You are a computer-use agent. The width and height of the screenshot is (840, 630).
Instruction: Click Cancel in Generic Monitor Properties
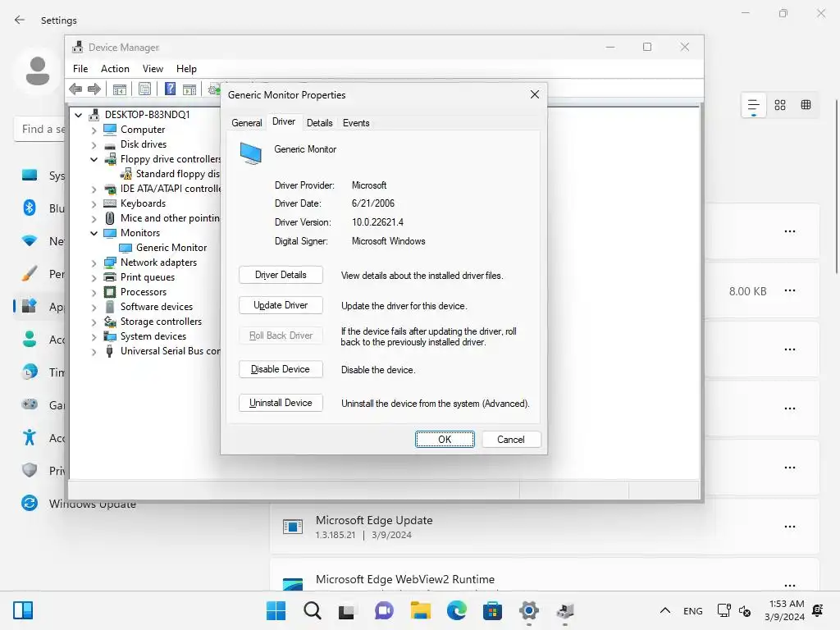pos(511,440)
